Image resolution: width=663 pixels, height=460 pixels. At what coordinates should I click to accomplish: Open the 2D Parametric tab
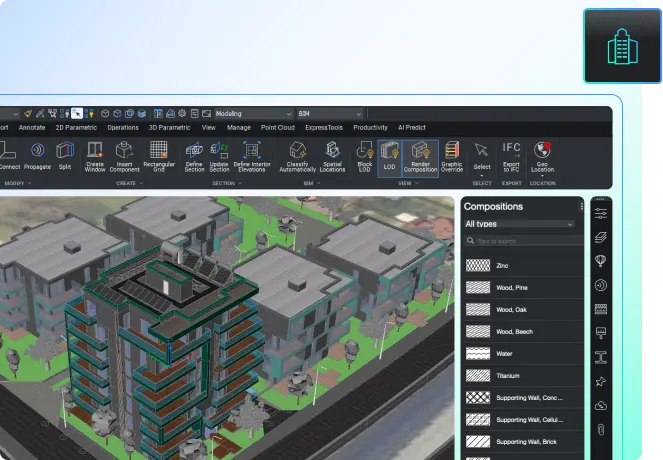pyautogui.click(x=76, y=127)
